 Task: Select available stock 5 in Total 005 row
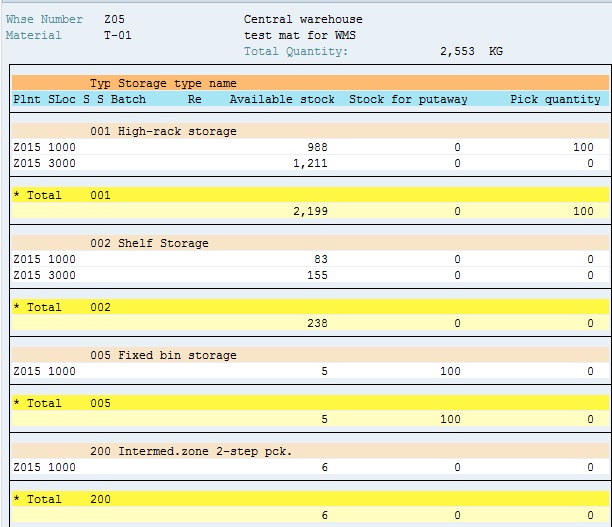[x=324, y=419]
